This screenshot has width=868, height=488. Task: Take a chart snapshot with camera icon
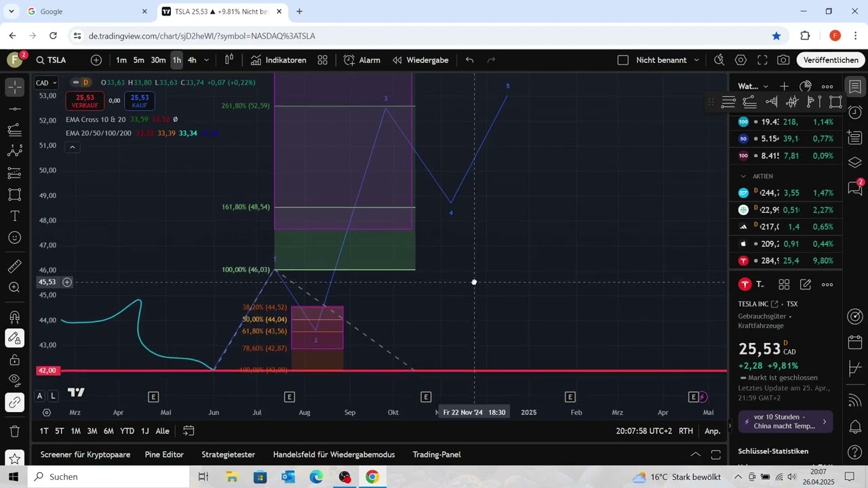coord(783,60)
